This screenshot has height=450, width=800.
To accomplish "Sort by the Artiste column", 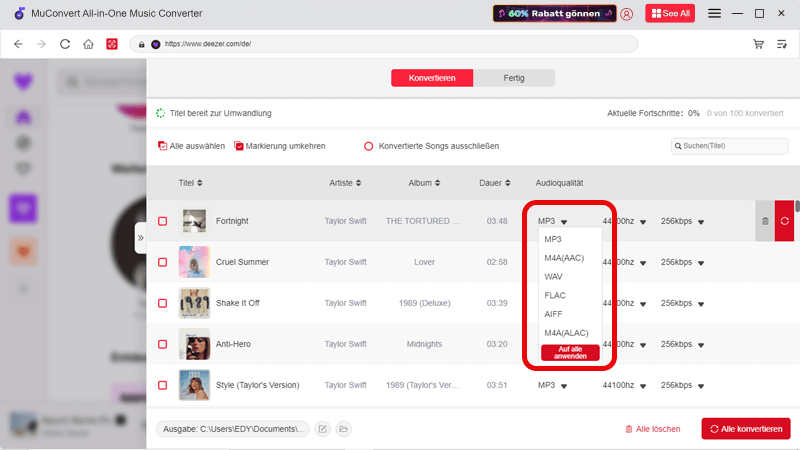I will point(345,183).
